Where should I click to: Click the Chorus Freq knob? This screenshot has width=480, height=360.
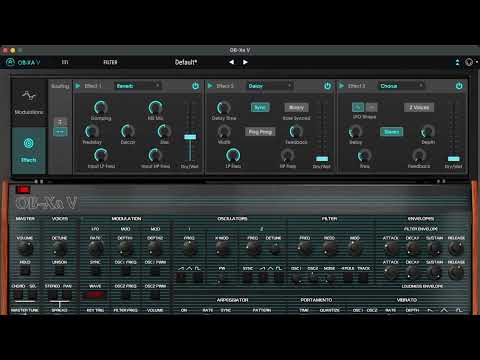[x=365, y=155]
